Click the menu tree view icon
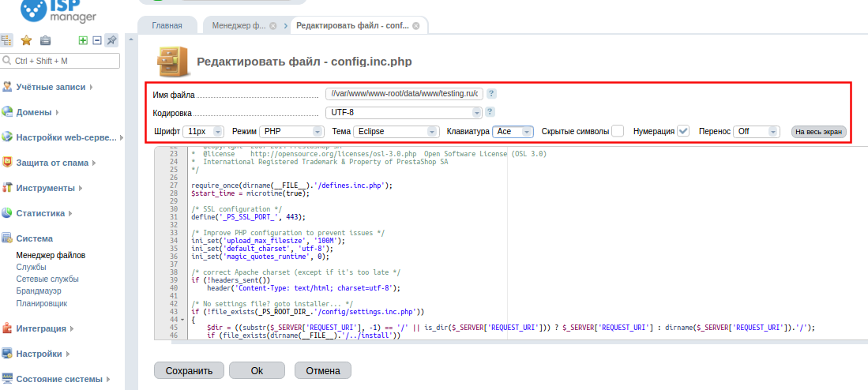 click(7, 40)
